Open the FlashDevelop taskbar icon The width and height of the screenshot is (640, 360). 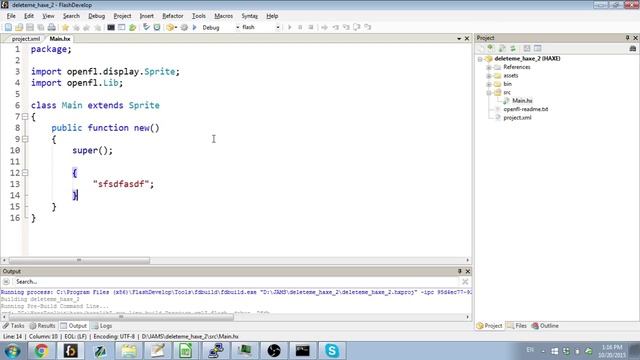[71, 351]
